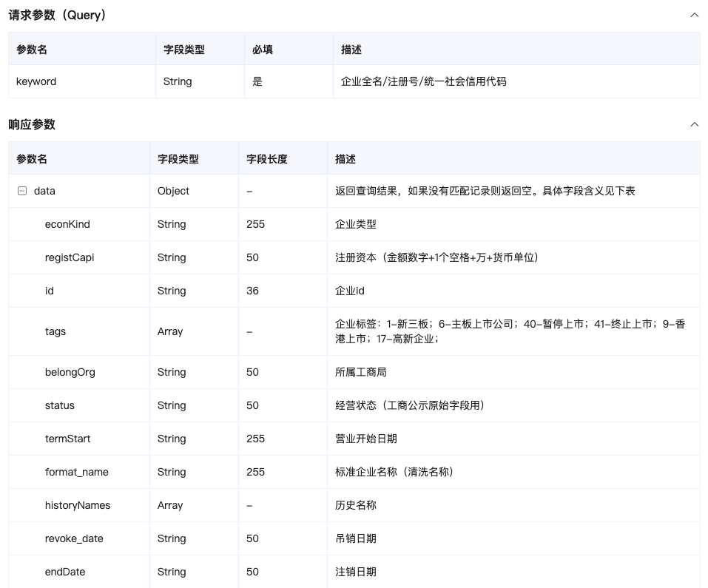Screen dimensions: 708x588
Task: Click the 字段长度 column header
Action: pyautogui.click(x=267, y=159)
